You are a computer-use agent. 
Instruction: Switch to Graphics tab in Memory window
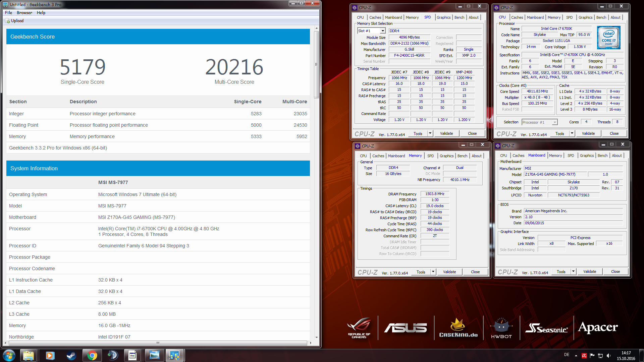click(446, 156)
